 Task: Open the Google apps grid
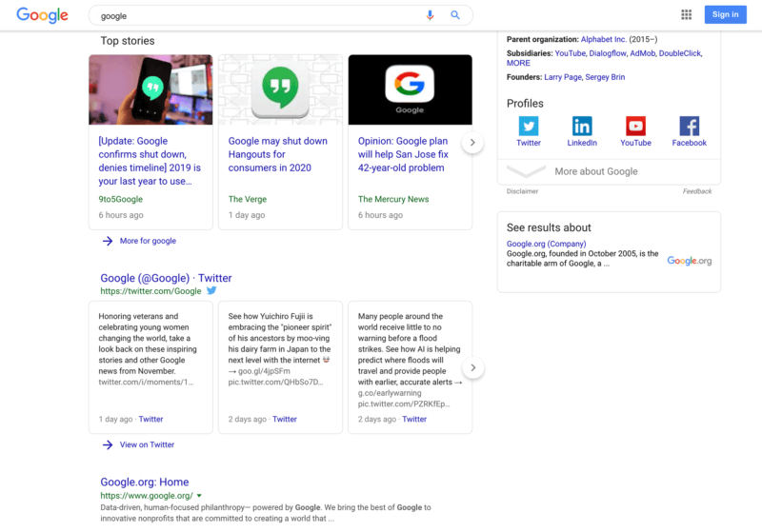click(686, 14)
